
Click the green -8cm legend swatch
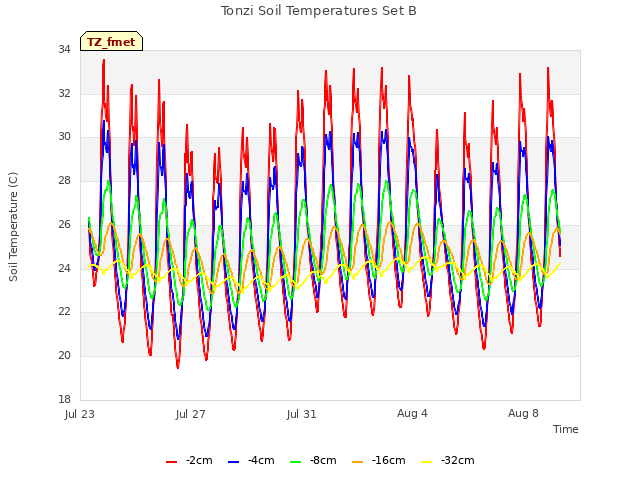(x=296, y=462)
